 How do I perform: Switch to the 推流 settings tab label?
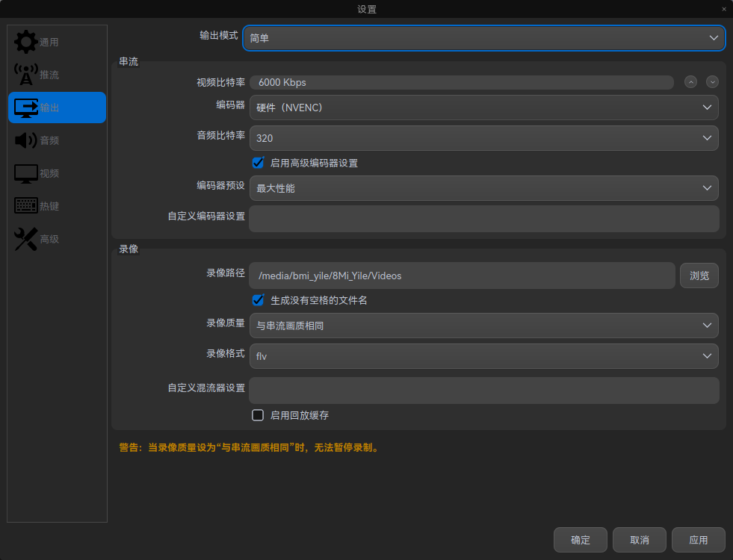[49, 75]
